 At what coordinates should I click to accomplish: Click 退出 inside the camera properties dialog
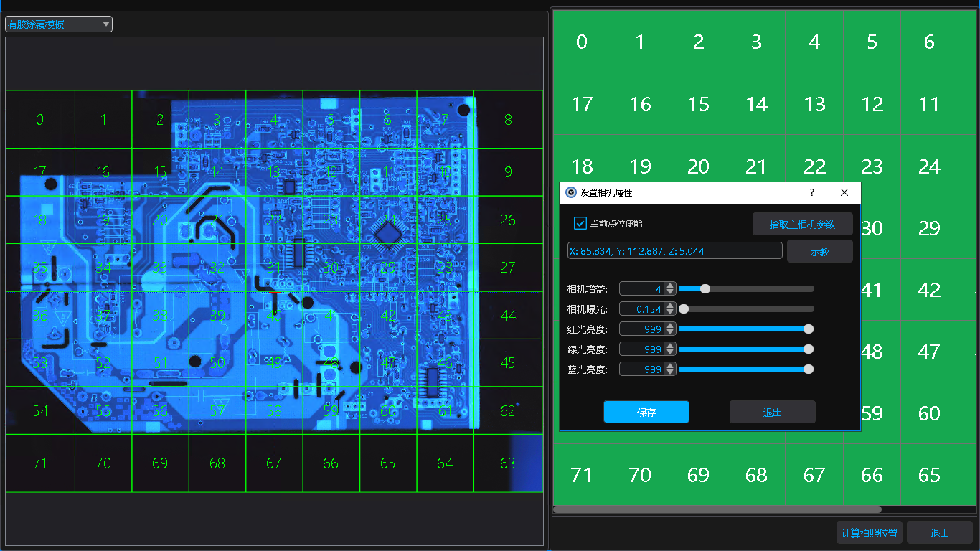772,413
